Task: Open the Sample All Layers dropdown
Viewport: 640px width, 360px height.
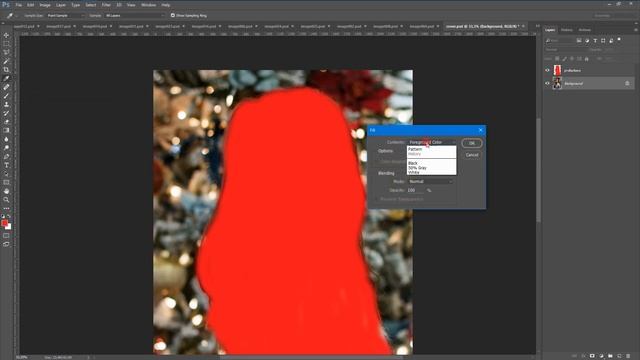Action: 135,16
